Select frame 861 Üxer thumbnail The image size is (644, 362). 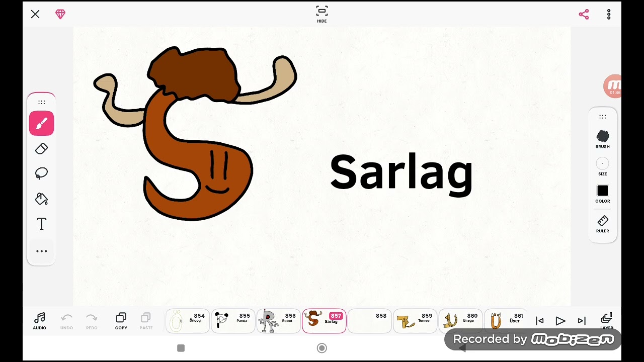[506, 321]
